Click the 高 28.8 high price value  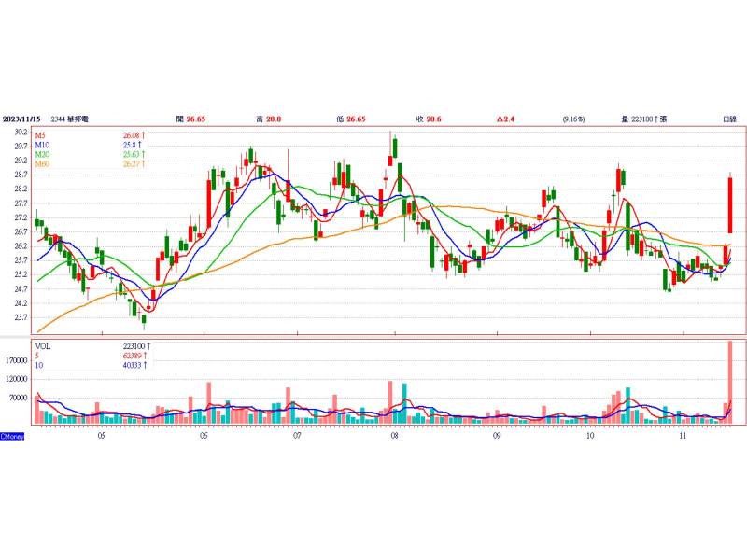coord(269,119)
